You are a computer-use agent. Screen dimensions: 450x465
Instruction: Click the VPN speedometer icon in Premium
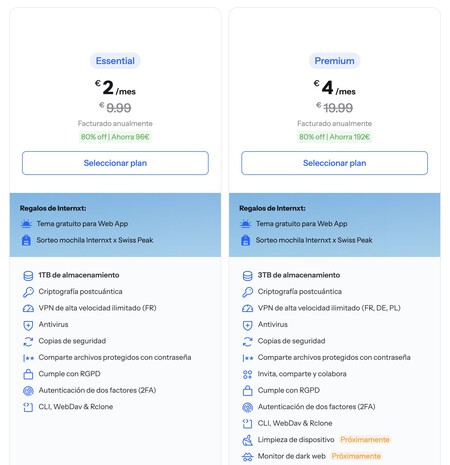247,308
